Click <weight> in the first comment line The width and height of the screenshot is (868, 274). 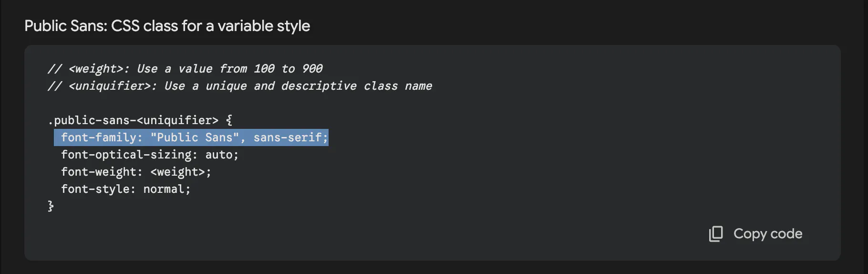click(x=96, y=69)
